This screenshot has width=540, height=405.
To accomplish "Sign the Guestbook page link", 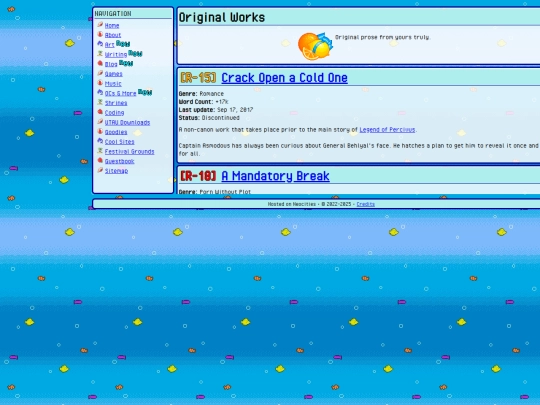I will tap(120, 161).
